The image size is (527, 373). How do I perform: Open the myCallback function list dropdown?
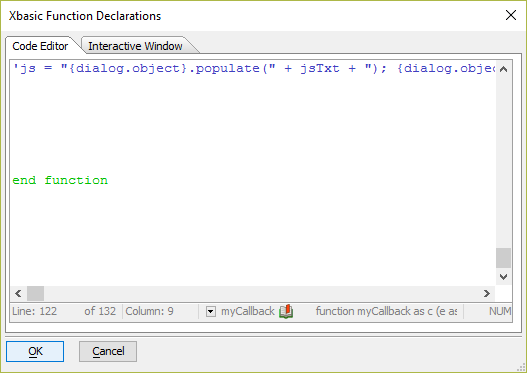pyautogui.click(x=211, y=312)
